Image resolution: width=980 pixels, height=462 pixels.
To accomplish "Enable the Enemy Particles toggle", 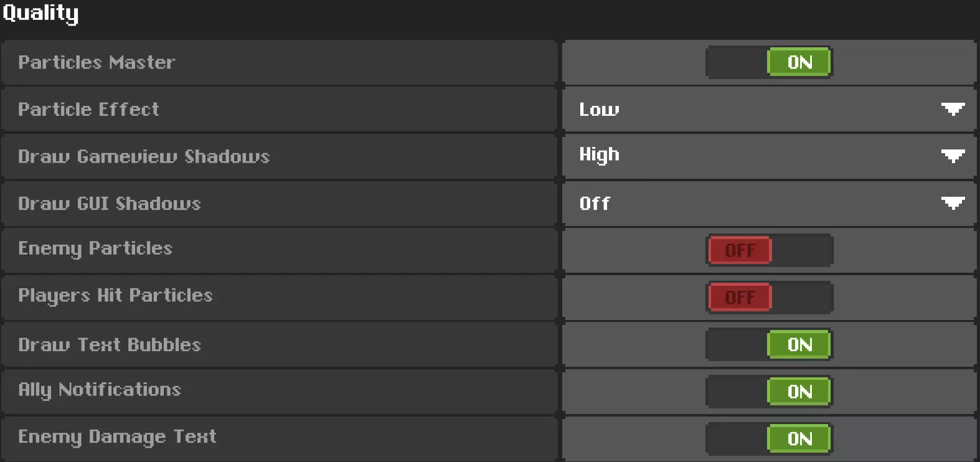I will (x=769, y=250).
